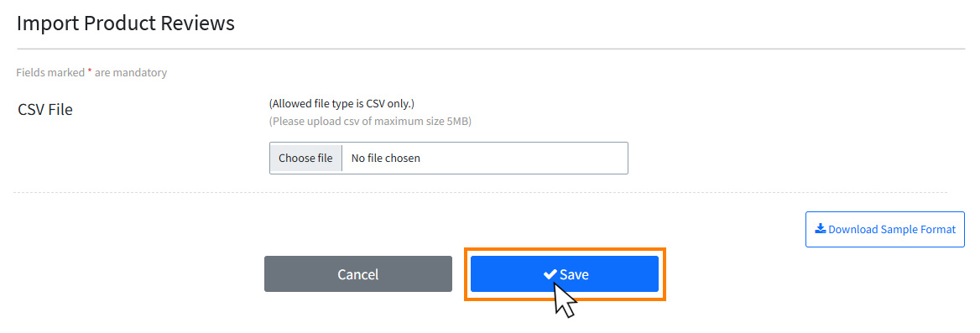Viewport: 980px width, 333px height.
Task: Click the 'Allowed file type is CSV only' note
Action: 341,103
